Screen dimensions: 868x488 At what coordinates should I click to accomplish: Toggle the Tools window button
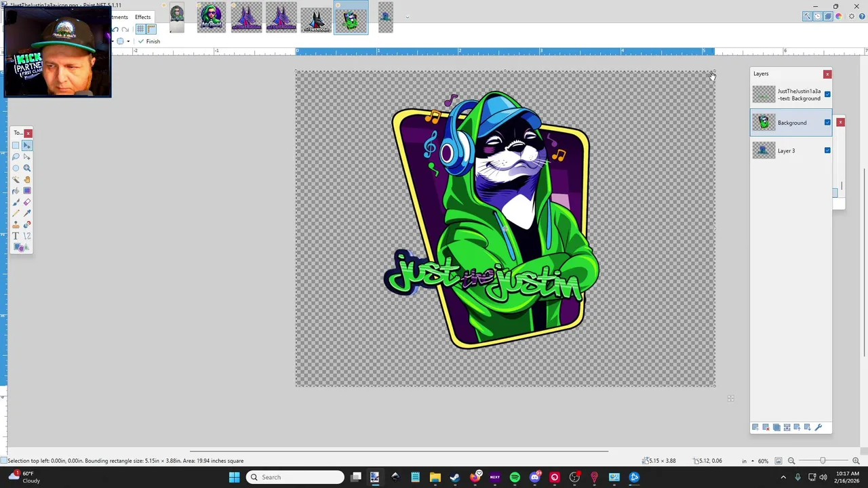[x=807, y=16]
